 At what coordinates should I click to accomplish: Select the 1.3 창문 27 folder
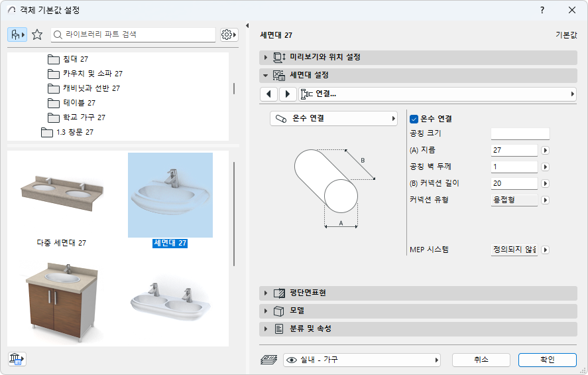tap(67, 132)
